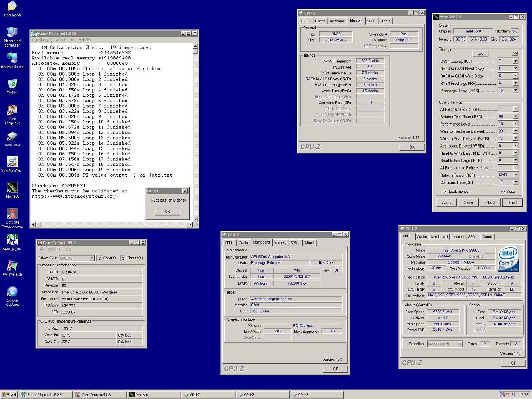Open Risorse di rete desktop icon
The height and width of the screenshot is (399, 532).
(x=12, y=60)
